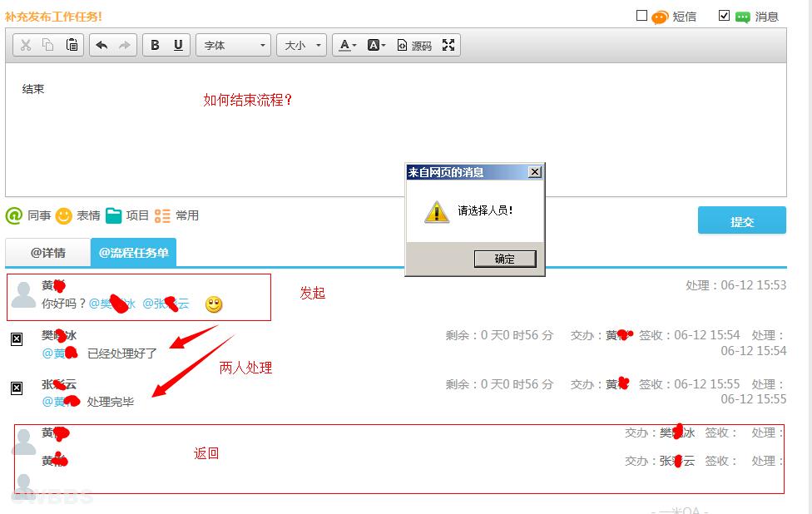The height and width of the screenshot is (514, 812).
Task: Open the 大小 size dropdown
Action: point(302,45)
